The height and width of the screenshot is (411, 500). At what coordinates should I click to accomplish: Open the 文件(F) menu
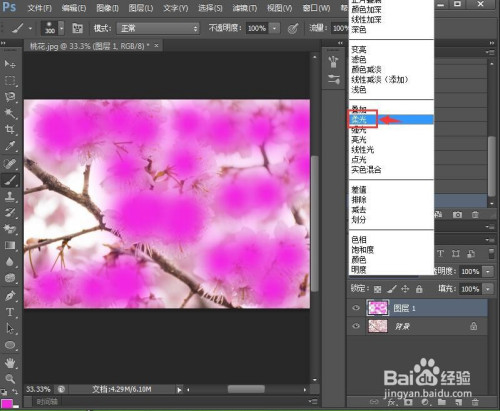click(39, 8)
